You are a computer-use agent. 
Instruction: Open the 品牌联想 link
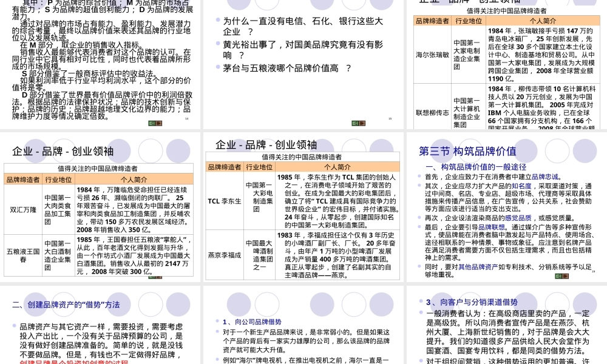492,227
